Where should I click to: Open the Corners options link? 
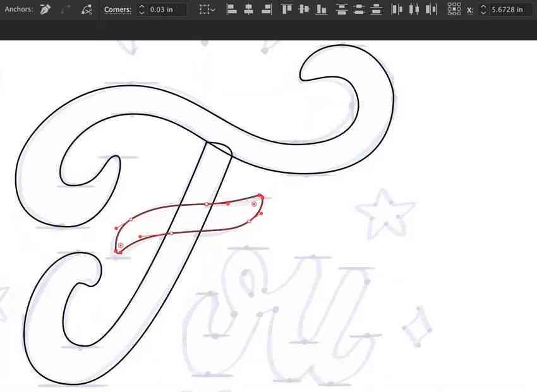(118, 9)
